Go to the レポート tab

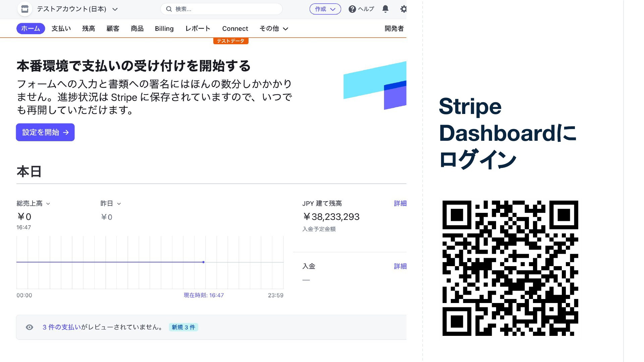coord(198,28)
